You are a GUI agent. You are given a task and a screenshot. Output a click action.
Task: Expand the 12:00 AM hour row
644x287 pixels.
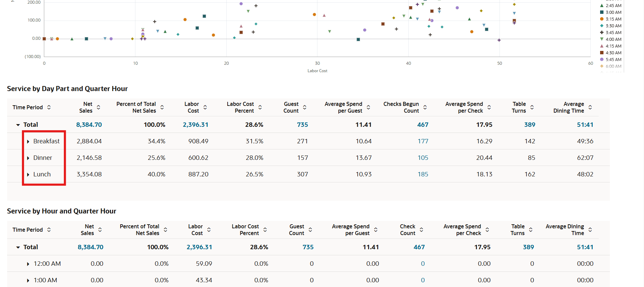(28, 264)
